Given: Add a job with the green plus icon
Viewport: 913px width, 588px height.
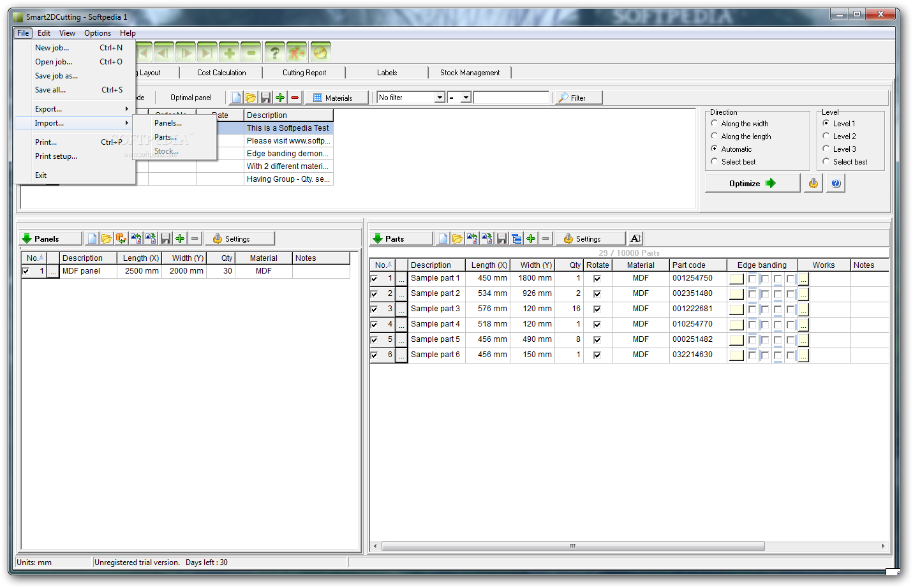Looking at the screenshot, I should [x=280, y=98].
